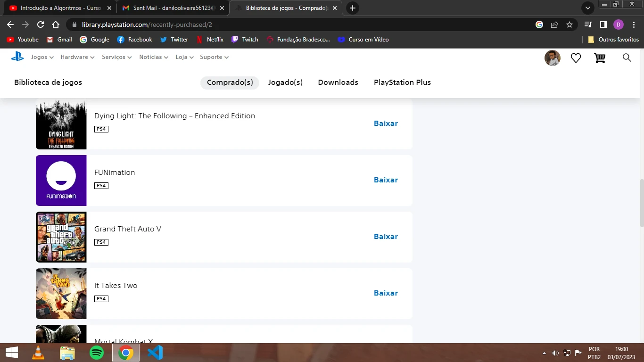This screenshot has width=644, height=362.
Task: Switch to Downloads tab
Action: coord(338,82)
